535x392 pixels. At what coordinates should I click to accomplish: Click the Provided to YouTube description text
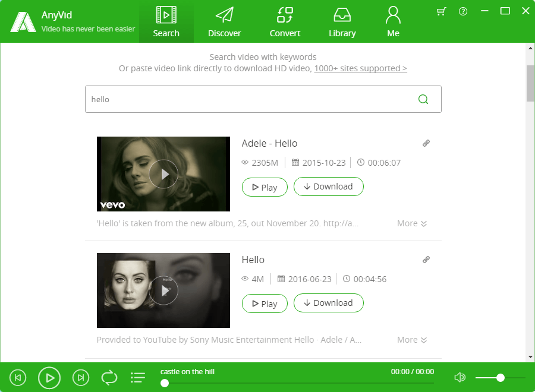coord(229,340)
